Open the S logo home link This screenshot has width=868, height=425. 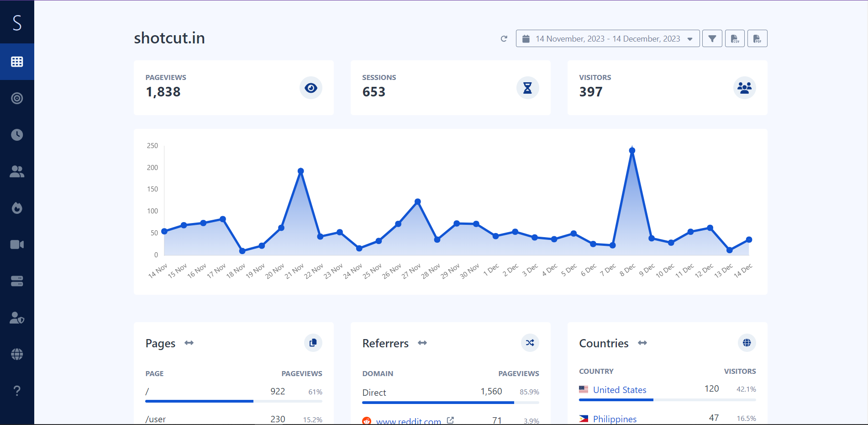pos(17,22)
